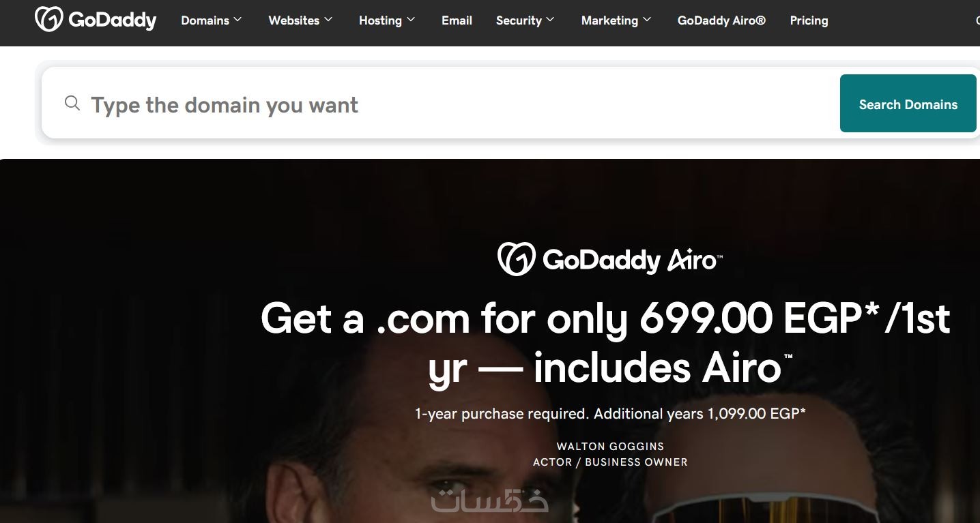Viewport: 980px width, 523px height.
Task: Open the Pricing page link
Action: [809, 20]
